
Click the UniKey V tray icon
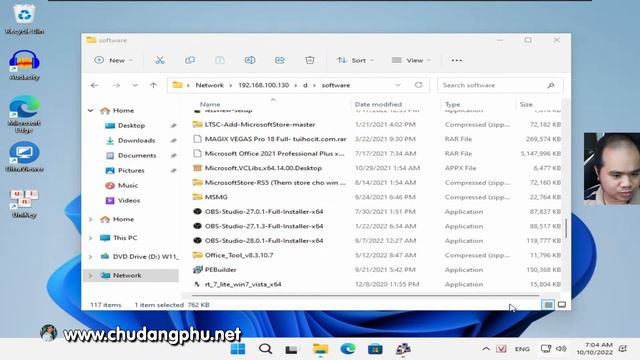coord(501,349)
